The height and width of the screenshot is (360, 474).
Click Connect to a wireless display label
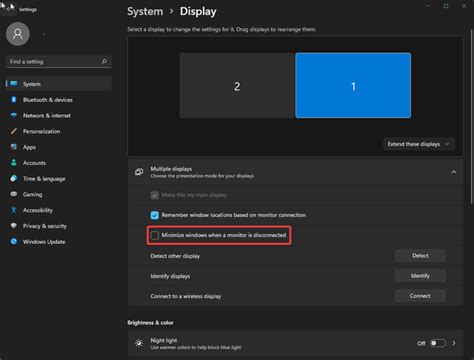186,296
